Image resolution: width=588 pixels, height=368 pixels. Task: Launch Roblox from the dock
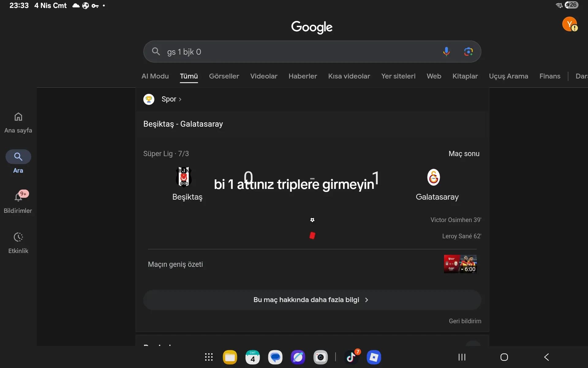pos(374,357)
